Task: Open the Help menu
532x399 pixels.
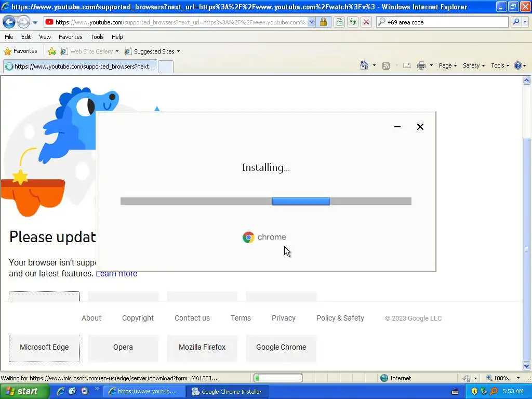Action: pyautogui.click(x=117, y=37)
